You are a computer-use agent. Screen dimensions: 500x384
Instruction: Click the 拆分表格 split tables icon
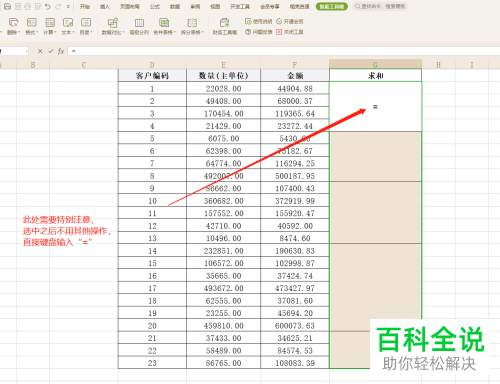192,23
